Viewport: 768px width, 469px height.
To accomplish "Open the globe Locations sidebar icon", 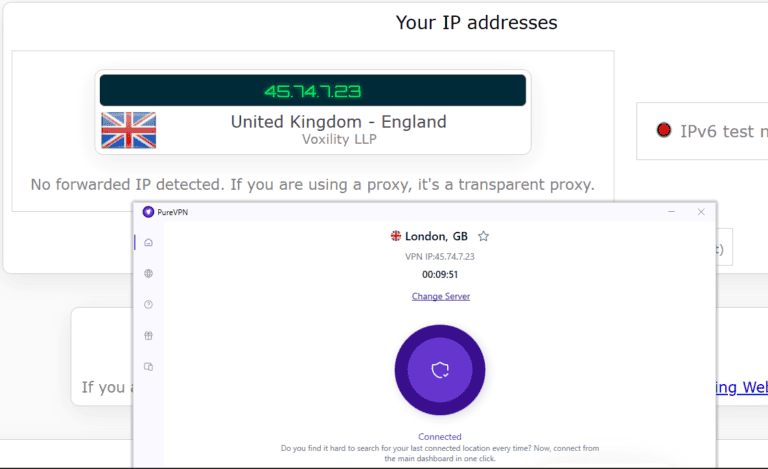I will [148, 273].
